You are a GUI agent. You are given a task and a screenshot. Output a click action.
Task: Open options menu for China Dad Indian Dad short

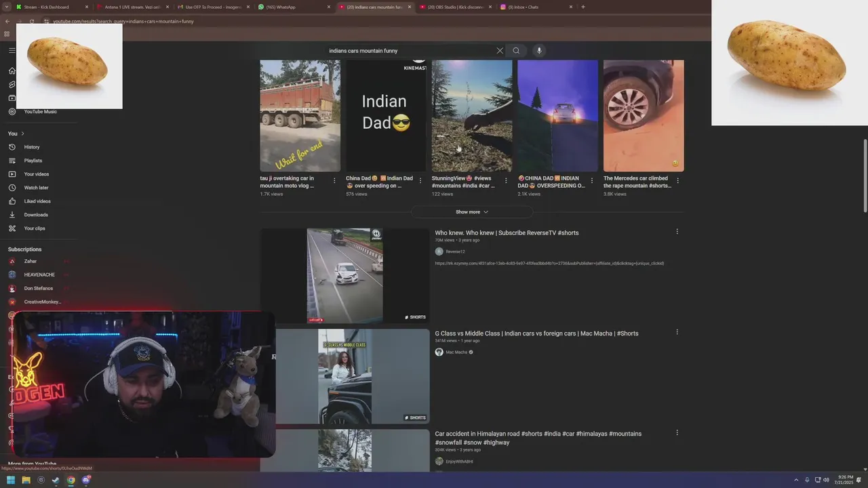pos(420,181)
